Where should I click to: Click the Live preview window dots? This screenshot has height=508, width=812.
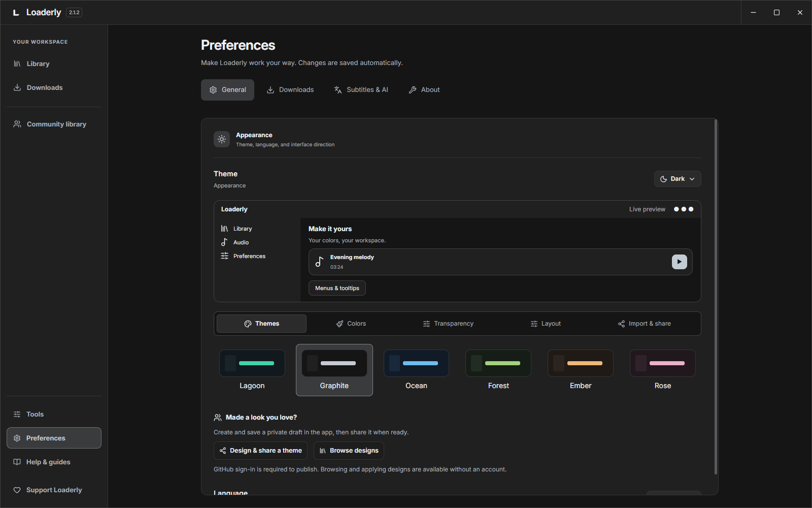[684, 209]
